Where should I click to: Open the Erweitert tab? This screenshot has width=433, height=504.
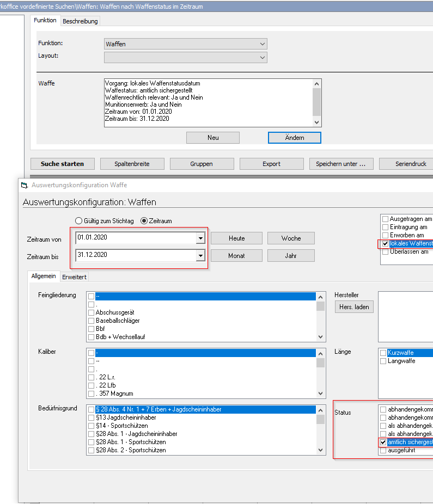74,277
